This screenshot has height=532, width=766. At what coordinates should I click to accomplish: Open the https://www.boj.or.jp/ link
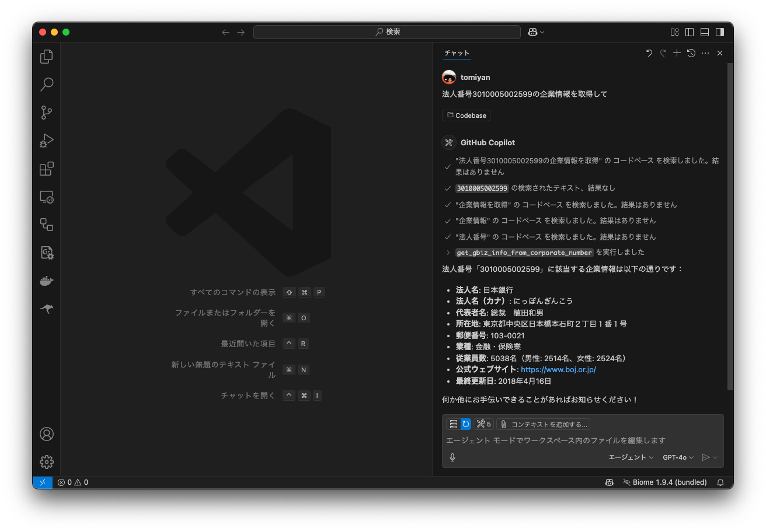pyautogui.click(x=558, y=370)
